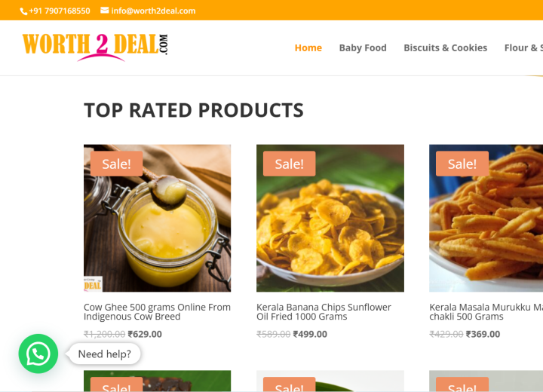This screenshot has height=392, width=543.
Task: Click the phone icon in top bar
Action: tap(23, 11)
